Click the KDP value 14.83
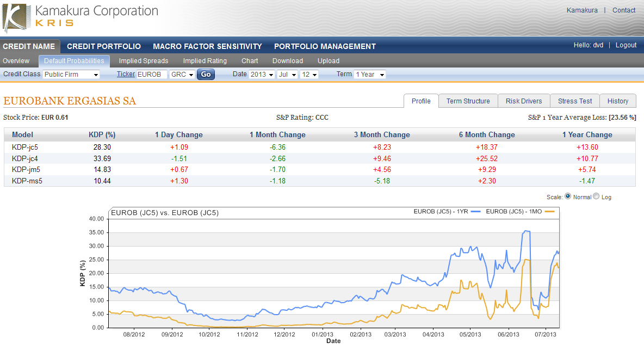The height and width of the screenshot is (350, 644). (x=102, y=170)
